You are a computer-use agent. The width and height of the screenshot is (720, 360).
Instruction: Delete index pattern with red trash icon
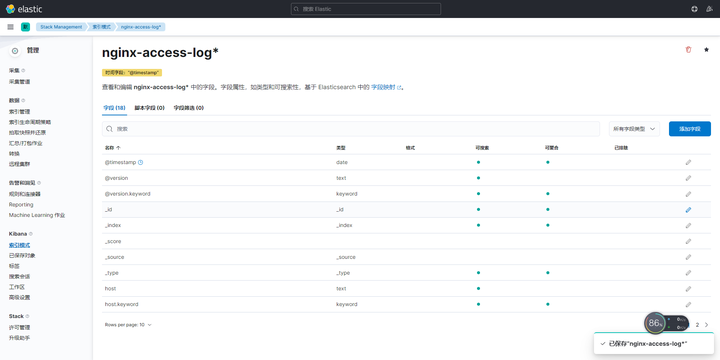(x=688, y=50)
